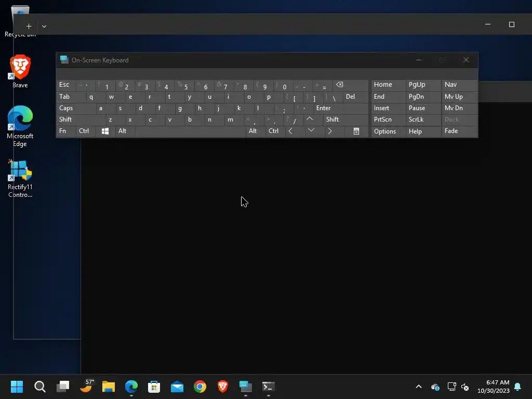Tap the End key
Viewport: 532px width, 399px height.
(388, 97)
